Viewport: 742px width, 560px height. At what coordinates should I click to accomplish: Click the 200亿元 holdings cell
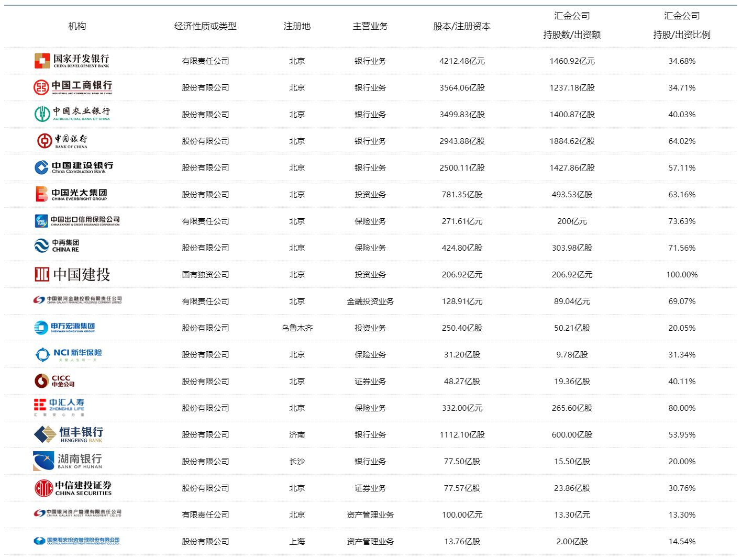click(572, 221)
